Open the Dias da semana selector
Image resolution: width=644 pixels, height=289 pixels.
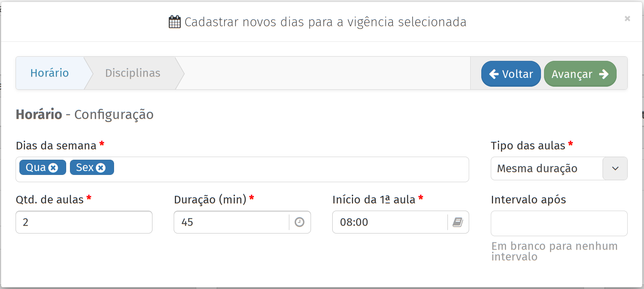coord(289,169)
